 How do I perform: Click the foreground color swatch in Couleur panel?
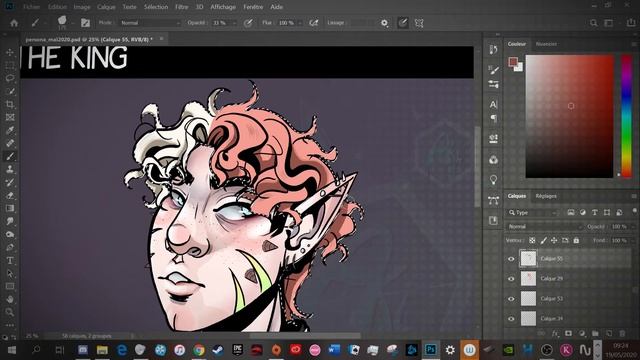(x=513, y=62)
